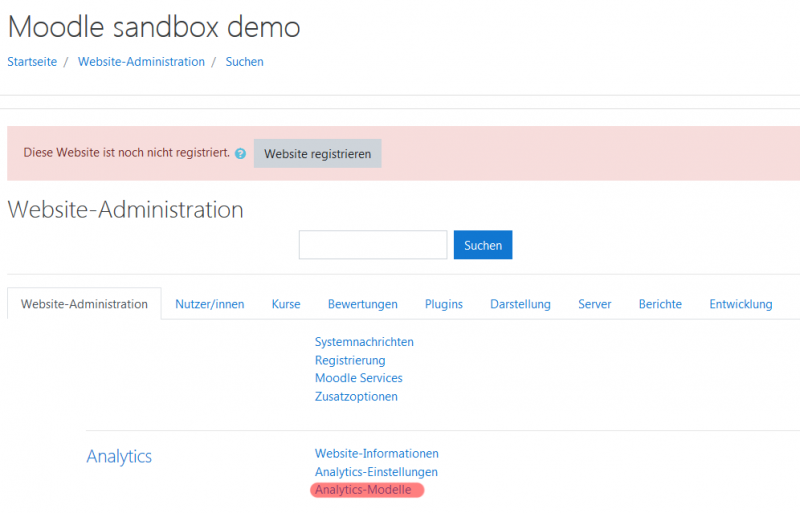Open the Registrierung link
The height and width of the screenshot is (513, 800).
click(350, 360)
